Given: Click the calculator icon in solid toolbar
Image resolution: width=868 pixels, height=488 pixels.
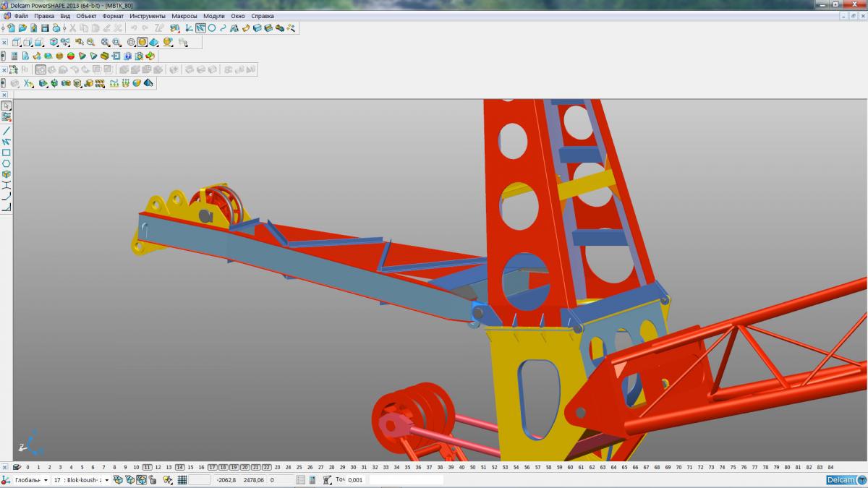Looking at the screenshot, I should pyautogui.click(x=14, y=56).
